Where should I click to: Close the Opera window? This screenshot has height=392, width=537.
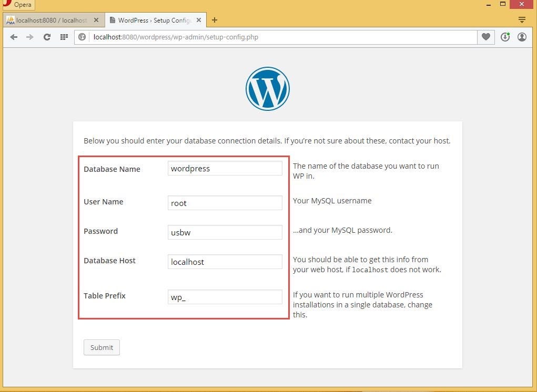point(522,4)
